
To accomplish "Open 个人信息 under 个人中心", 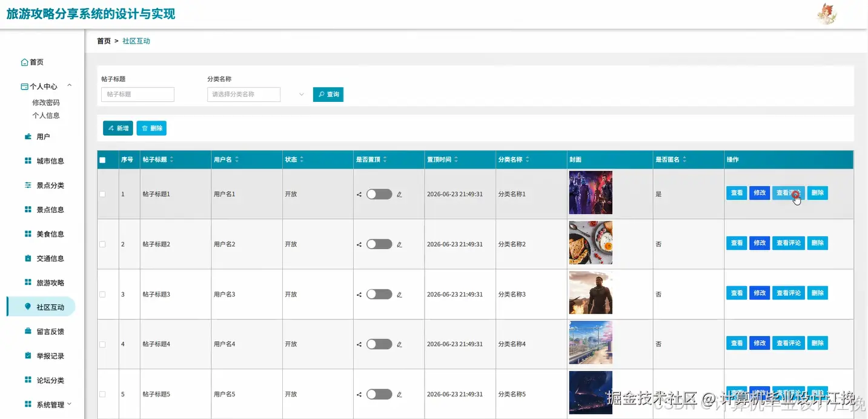I will pos(46,115).
